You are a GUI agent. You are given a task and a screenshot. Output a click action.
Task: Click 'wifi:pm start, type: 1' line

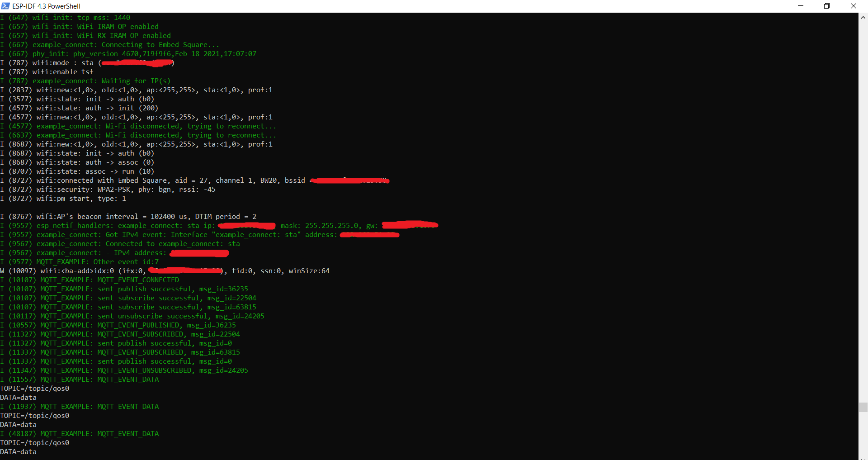pos(63,199)
